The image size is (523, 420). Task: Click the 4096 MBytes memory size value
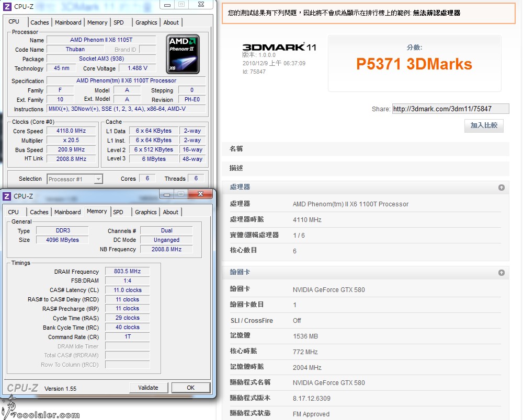click(63, 240)
